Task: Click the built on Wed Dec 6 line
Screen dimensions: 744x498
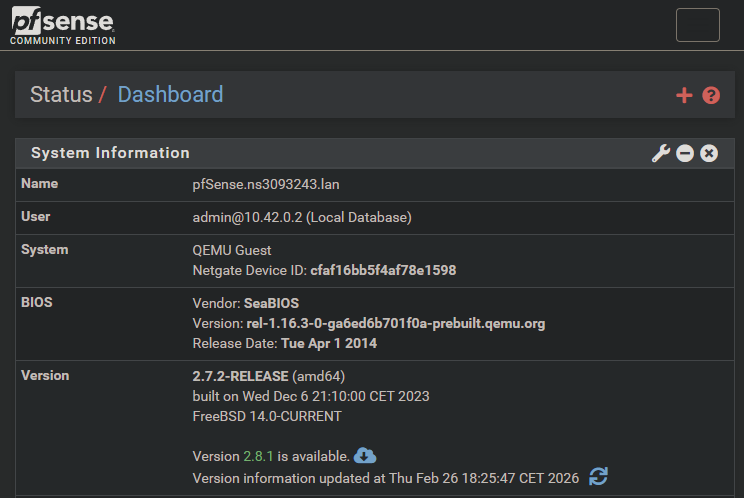Action: pyautogui.click(x=311, y=396)
